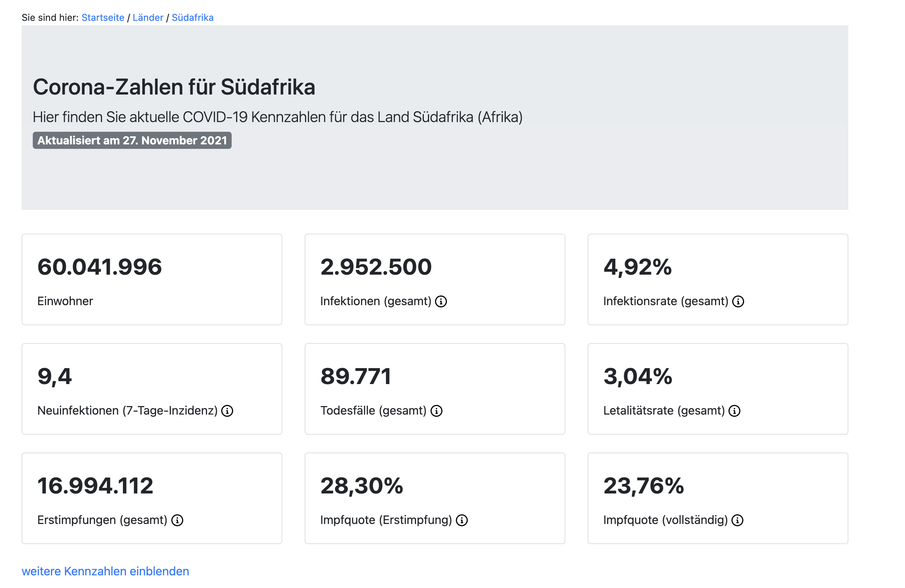The image size is (905, 588).
Task: Click the 2.952.500 infections number
Action: (376, 267)
